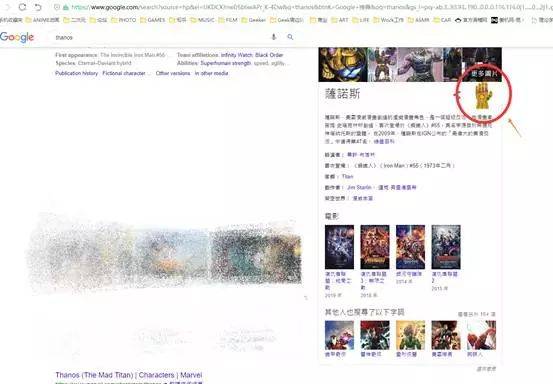Viewport: 553px width, 384px height.
Task: Click the magnifier search icon
Action: point(290,37)
